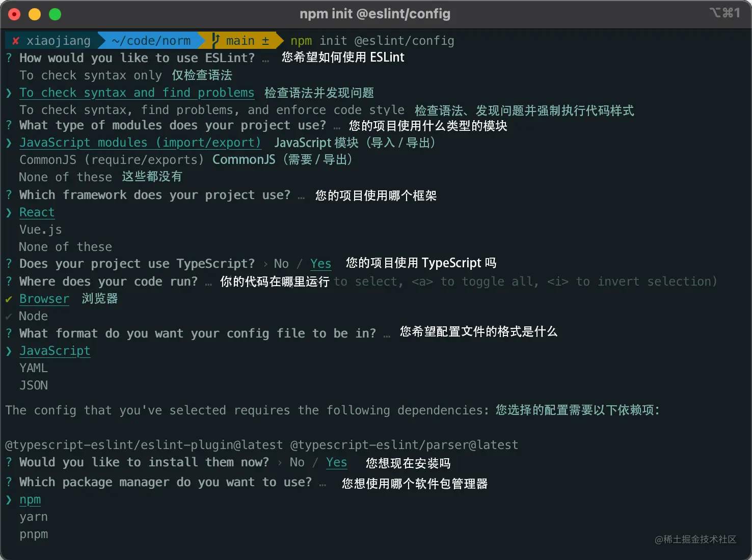752x560 pixels.
Task: Select 'pnpm' package manager
Action: pos(34,535)
